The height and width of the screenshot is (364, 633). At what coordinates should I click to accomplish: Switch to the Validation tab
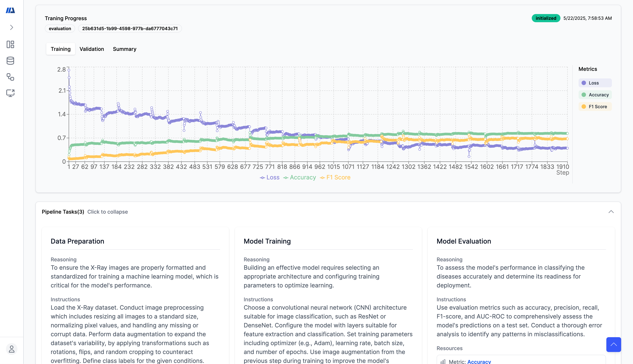[92, 49]
